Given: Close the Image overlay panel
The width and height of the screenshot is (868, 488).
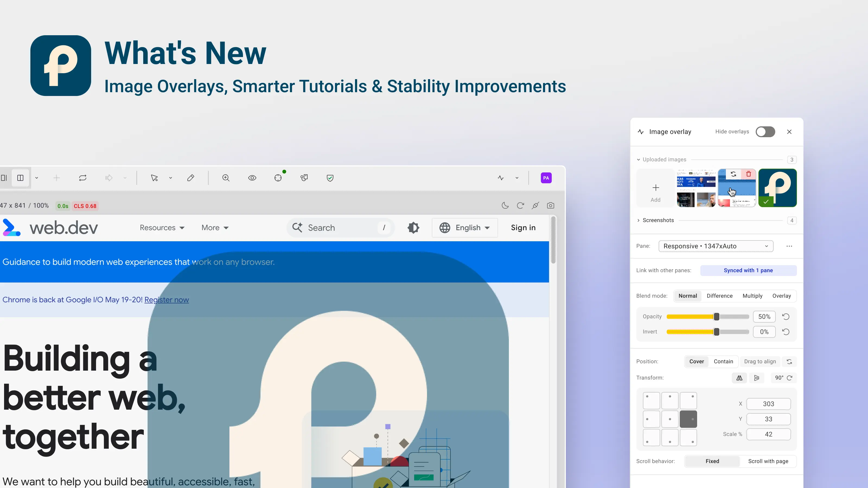Looking at the screenshot, I should coord(790,132).
